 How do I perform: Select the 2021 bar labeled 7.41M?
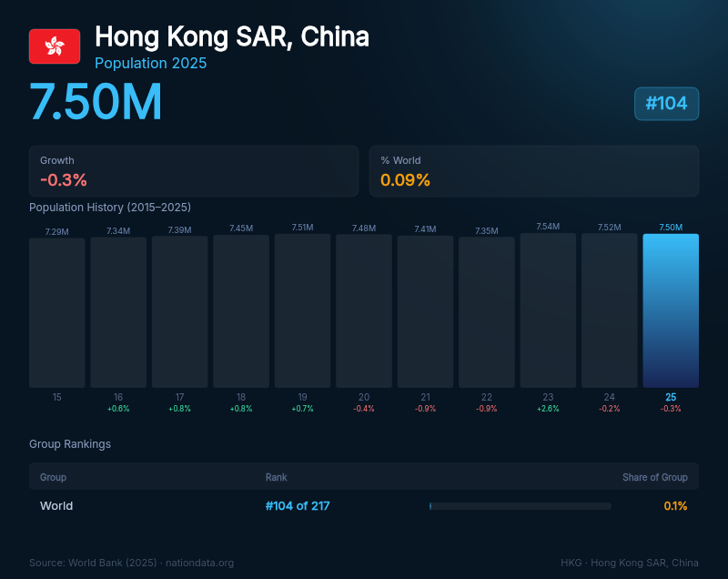tap(425, 311)
